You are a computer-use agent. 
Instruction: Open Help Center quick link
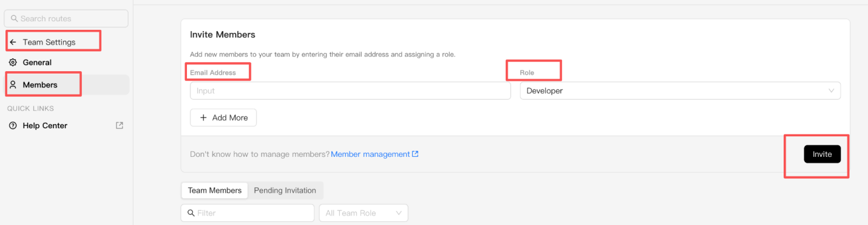click(67, 126)
